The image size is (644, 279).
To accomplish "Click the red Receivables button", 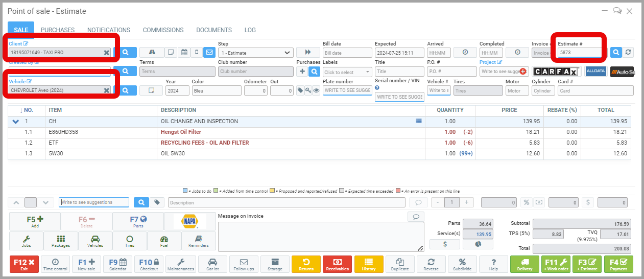I will [337, 264].
